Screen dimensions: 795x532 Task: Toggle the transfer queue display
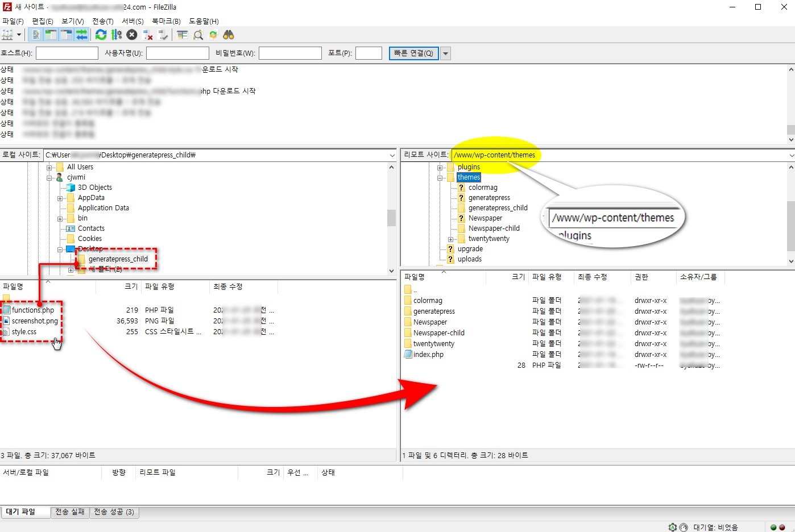point(81,35)
